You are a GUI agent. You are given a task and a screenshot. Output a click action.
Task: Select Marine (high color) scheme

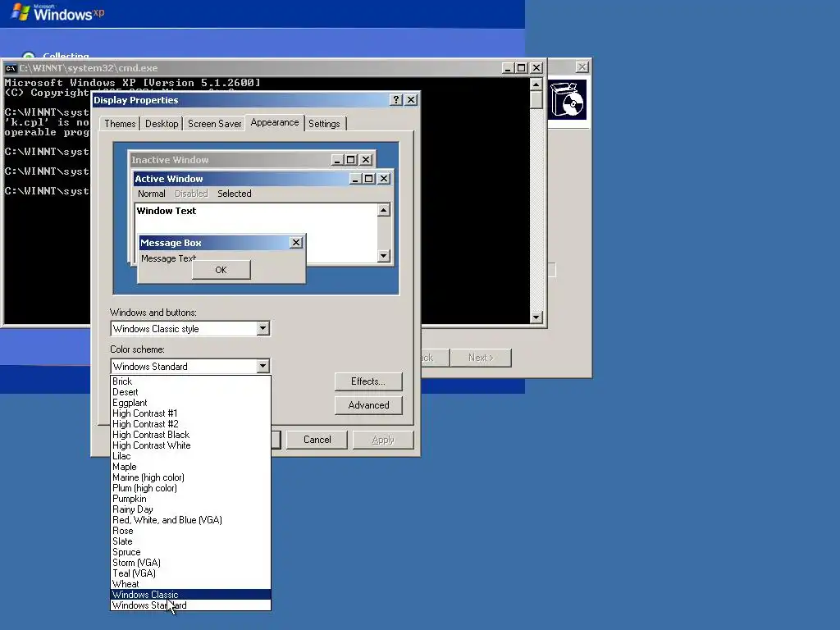[190, 477]
